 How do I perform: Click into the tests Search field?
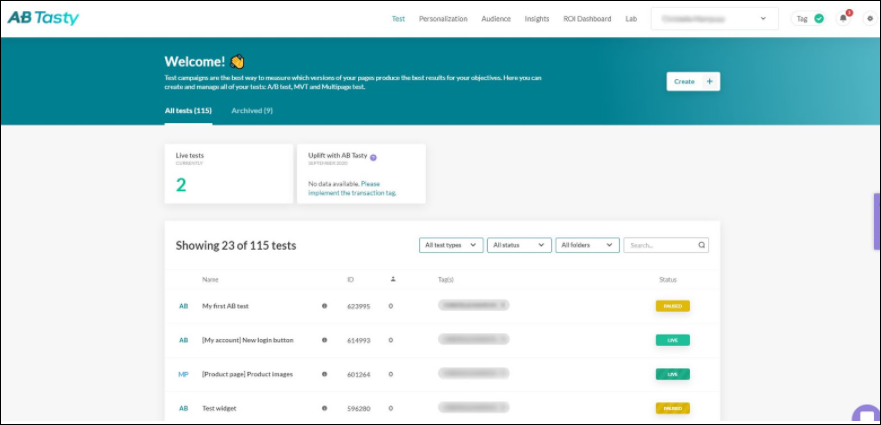pos(660,244)
